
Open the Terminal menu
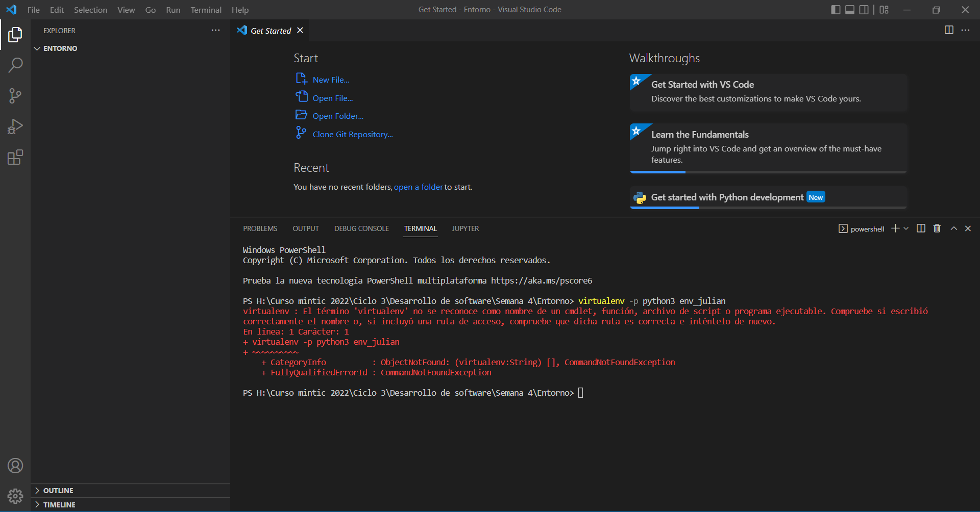206,10
